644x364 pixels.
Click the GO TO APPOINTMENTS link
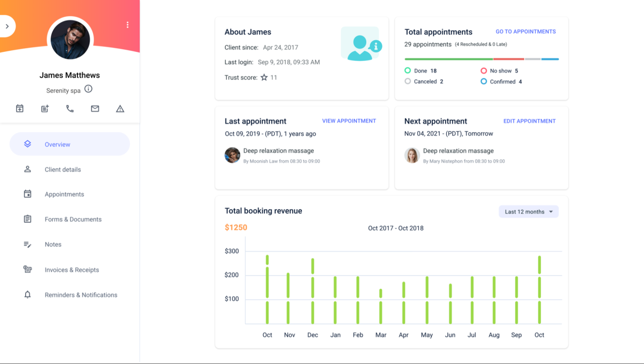tap(525, 32)
